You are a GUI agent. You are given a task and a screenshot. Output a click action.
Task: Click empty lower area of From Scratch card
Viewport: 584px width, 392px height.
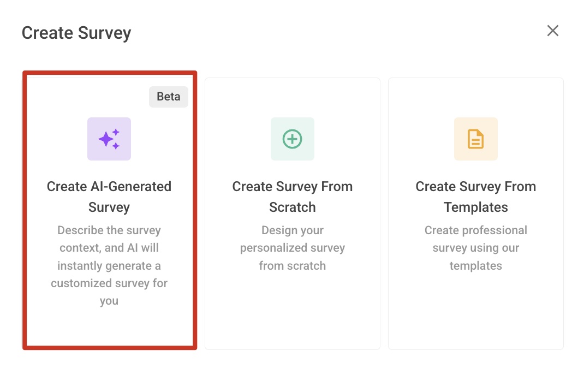point(293,311)
